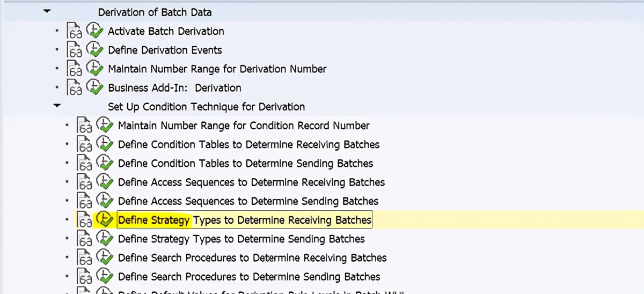Select Define Condition Tables to Determine Sending Batches
The width and height of the screenshot is (644, 294).
click(245, 164)
